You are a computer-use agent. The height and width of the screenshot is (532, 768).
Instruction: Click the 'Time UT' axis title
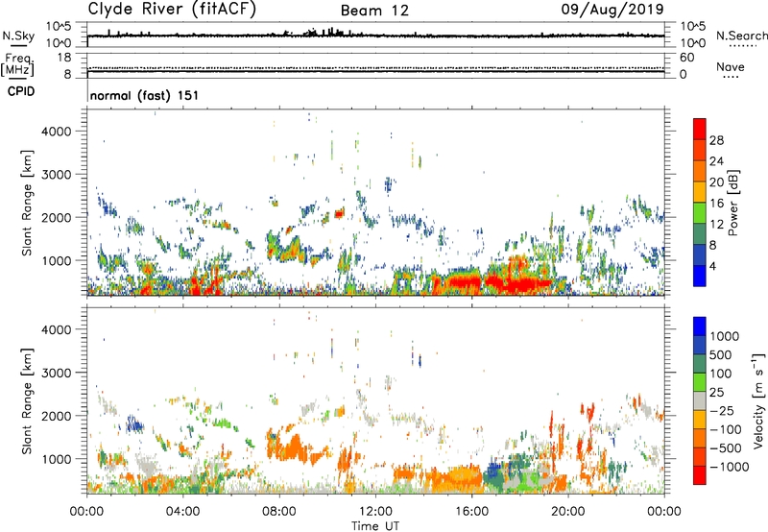pyautogui.click(x=375, y=526)
